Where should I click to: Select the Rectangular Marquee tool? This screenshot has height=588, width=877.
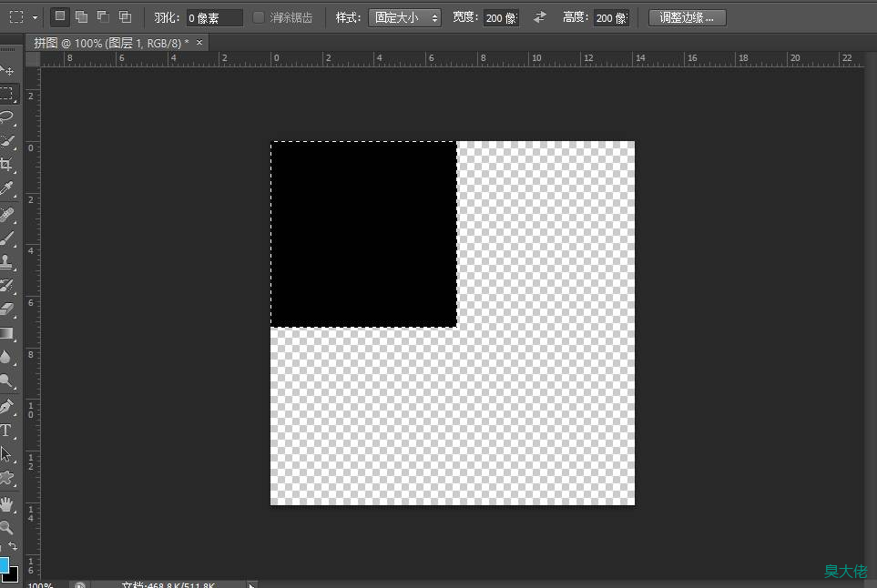click(x=7, y=94)
